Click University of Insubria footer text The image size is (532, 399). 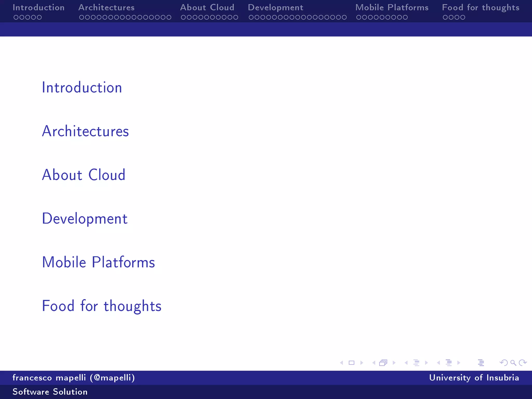(474, 378)
